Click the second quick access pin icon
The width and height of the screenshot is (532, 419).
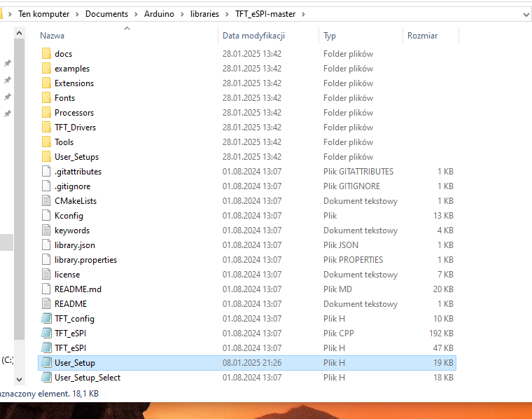(8, 80)
